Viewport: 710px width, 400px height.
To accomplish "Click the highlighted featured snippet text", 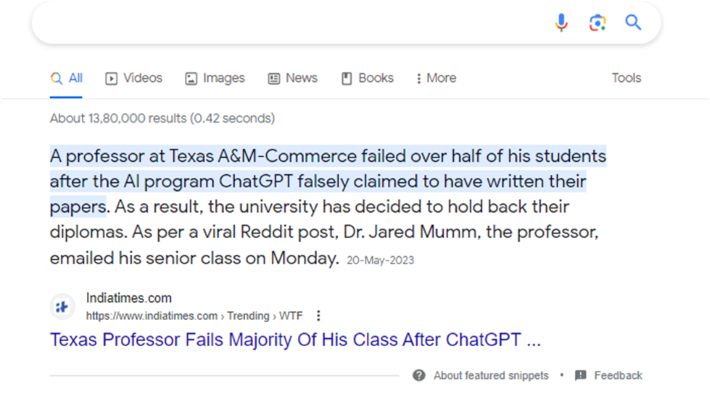I will [328, 181].
